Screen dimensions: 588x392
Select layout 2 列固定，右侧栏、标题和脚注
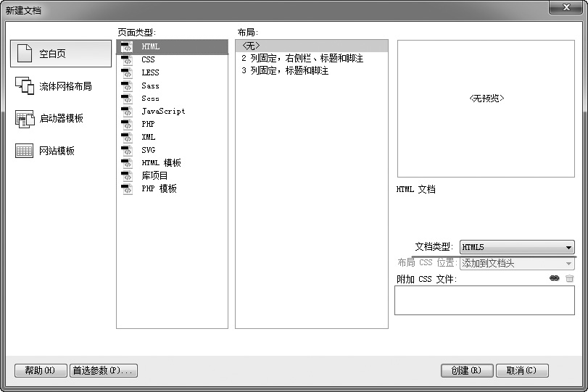[x=312, y=58]
